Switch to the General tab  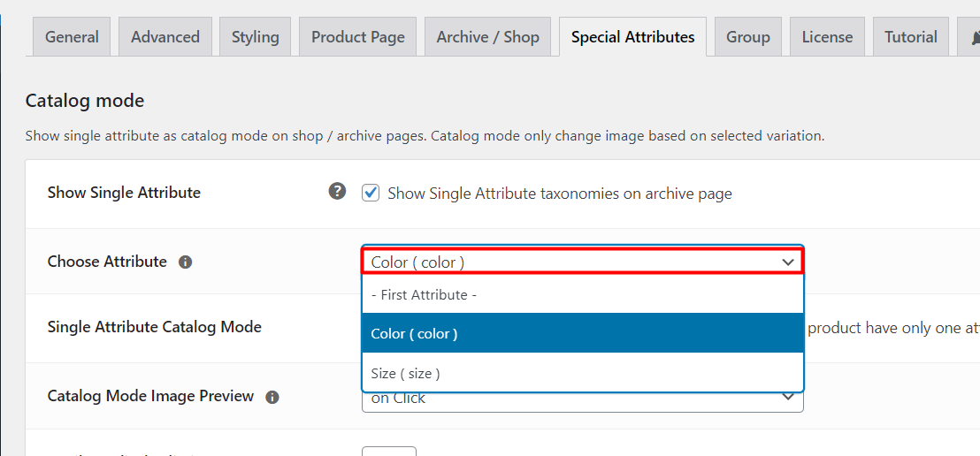coord(72,37)
